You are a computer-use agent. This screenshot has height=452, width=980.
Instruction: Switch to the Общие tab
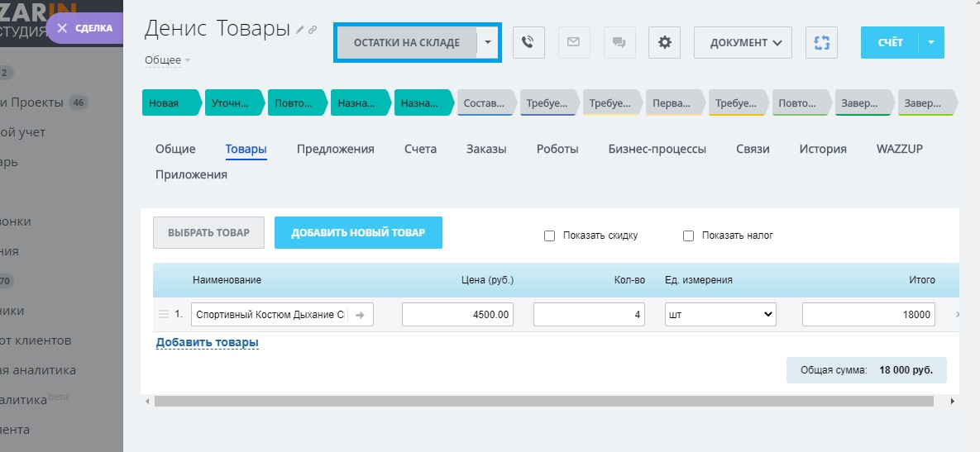(x=175, y=150)
